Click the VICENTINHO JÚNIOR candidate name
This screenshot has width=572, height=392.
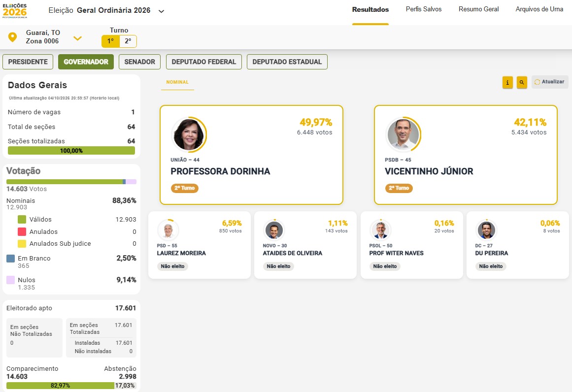click(x=429, y=171)
